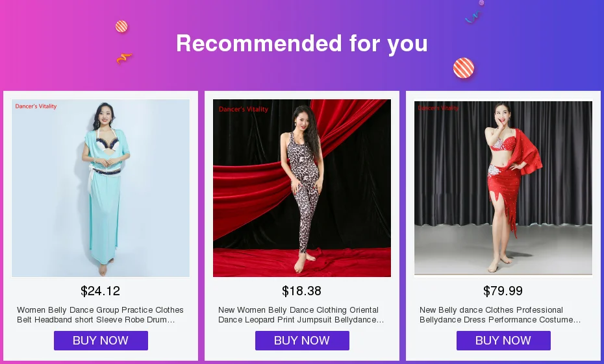Click Dancer's Vitality watermark on blue robe image
Viewport: 604px width, 364px height.
point(36,106)
